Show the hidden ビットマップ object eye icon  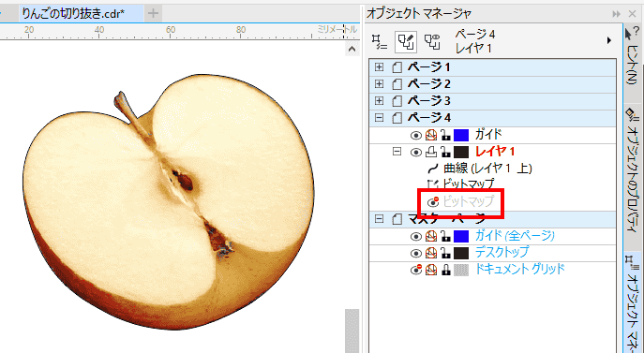[x=433, y=202]
